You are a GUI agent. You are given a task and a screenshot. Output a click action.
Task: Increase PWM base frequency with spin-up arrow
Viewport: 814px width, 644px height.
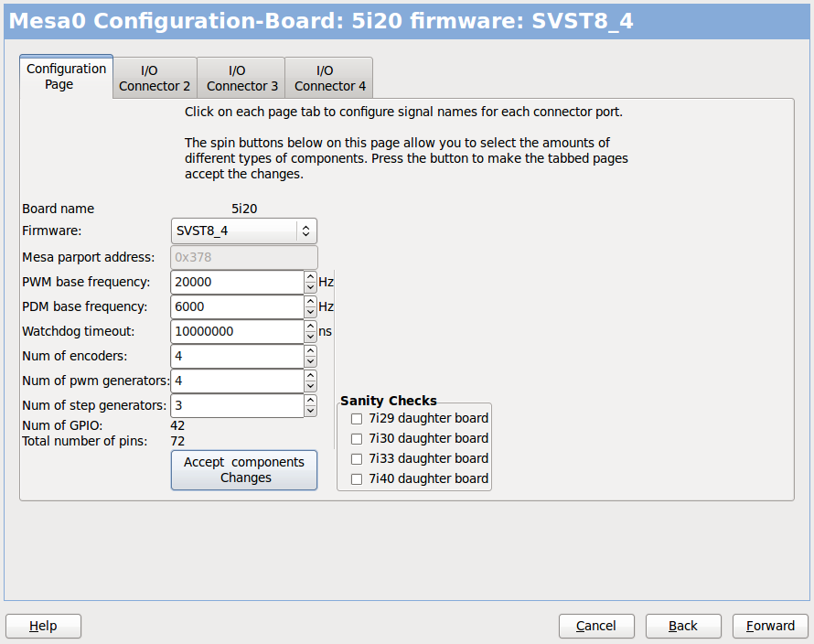310,277
